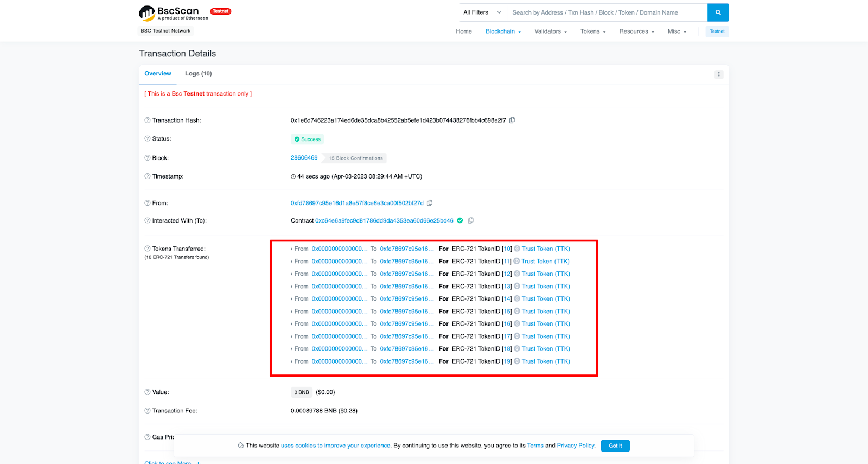868x464 pixels.
Task: Click the red Testnet badge by logo
Action: [x=221, y=11]
